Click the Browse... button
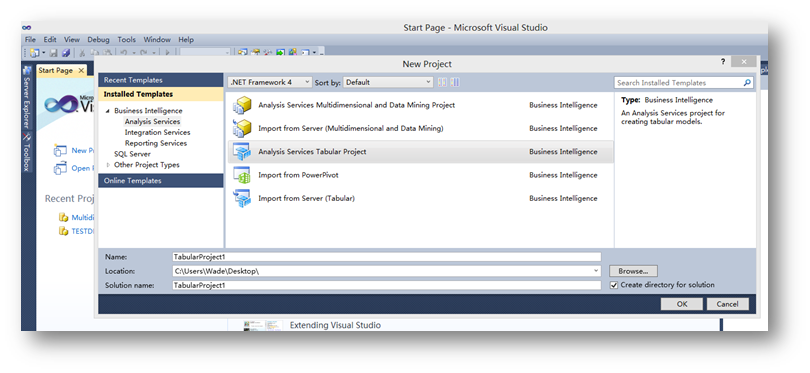Screen dimensions: 810x373 [633, 271]
